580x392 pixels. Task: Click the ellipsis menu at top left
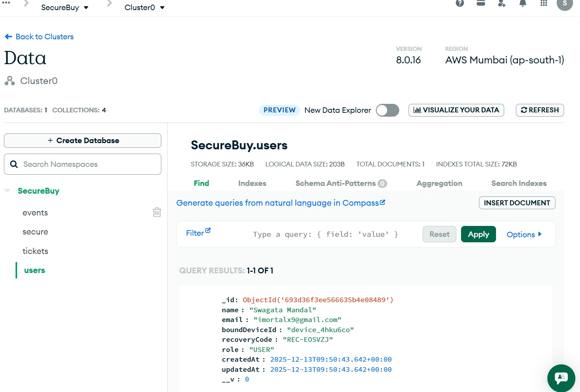(x=6, y=2)
